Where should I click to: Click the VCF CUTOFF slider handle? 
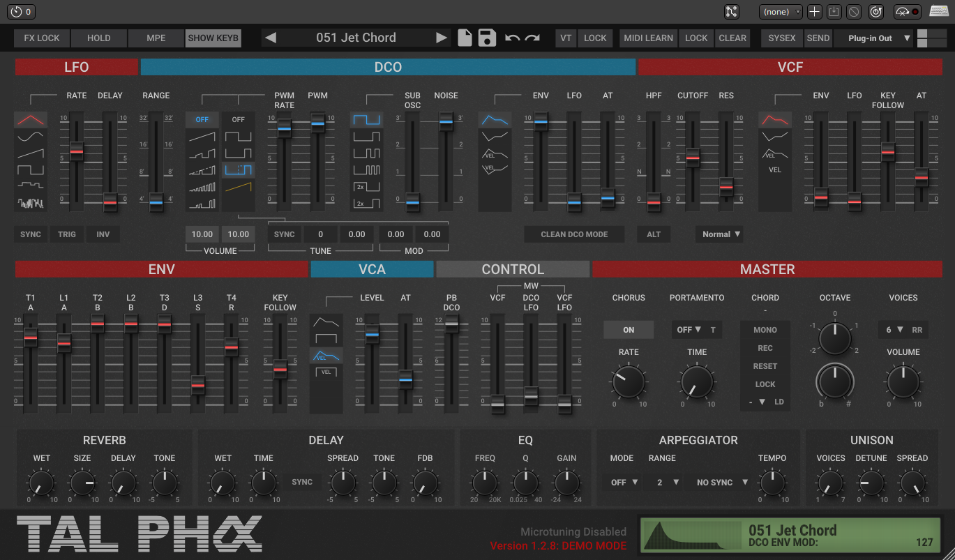(x=692, y=158)
